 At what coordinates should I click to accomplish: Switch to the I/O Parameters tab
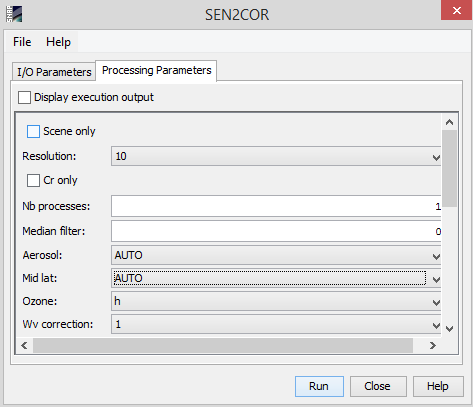coord(54,72)
